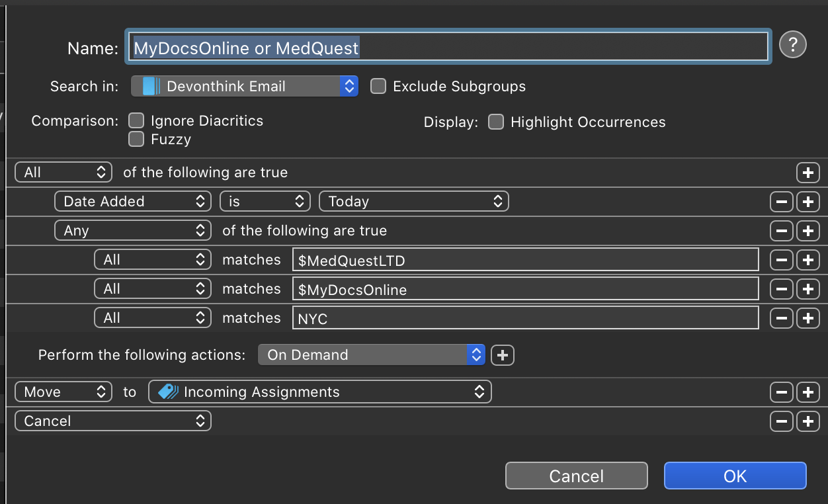Click OK to save the smart group

point(735,476)
